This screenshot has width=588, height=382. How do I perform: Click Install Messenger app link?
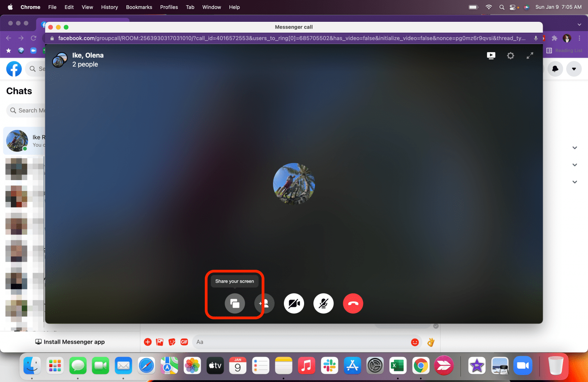[x=70, y=342]
